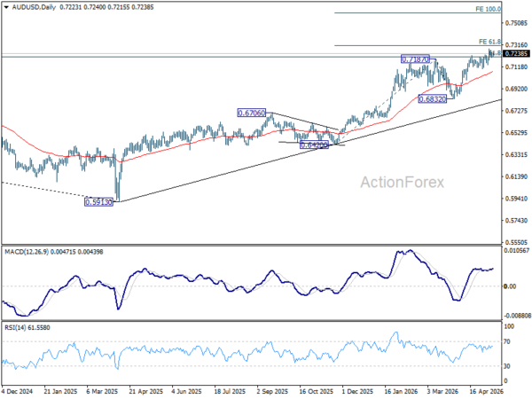Screen dimensions: 532x399
Task: Click the 0.75085 price scale level
Action: 517,23
